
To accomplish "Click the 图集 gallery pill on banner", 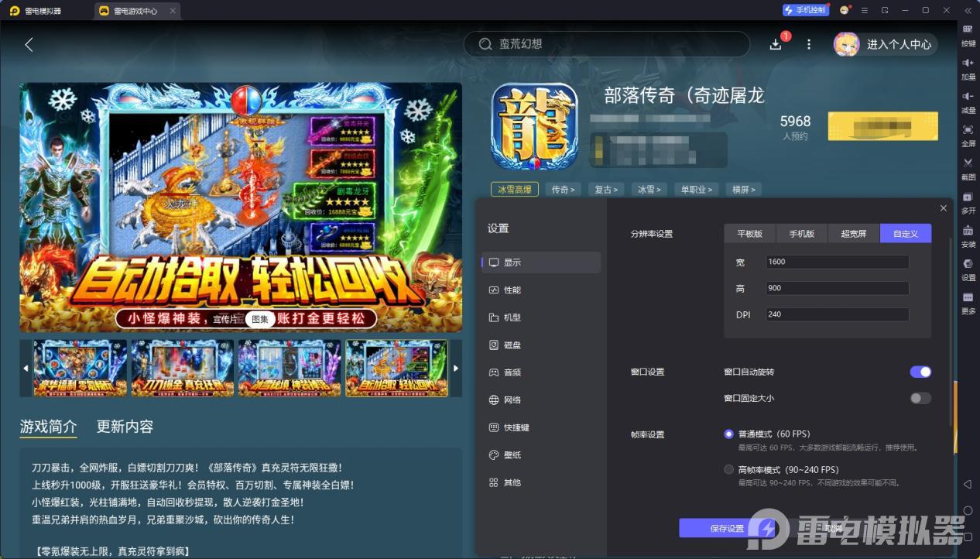I will (260, 318).
